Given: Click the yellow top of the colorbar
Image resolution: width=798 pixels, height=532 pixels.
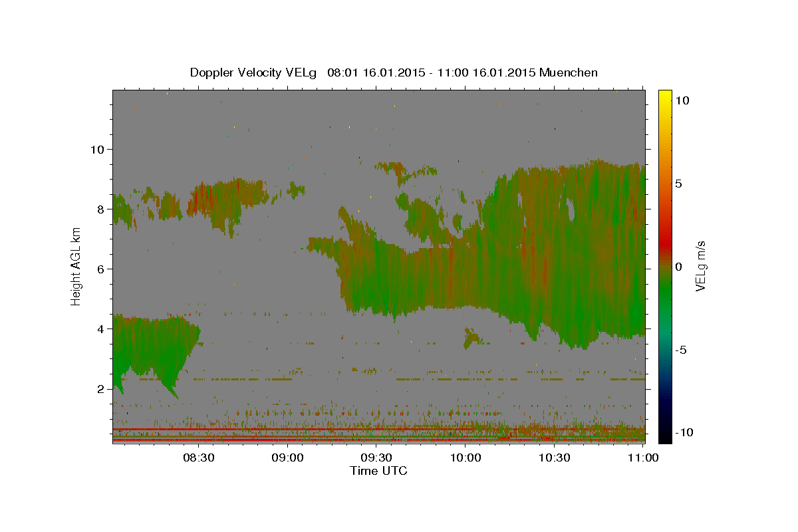Looking at the screenshot, I should (x=664, y=94).
